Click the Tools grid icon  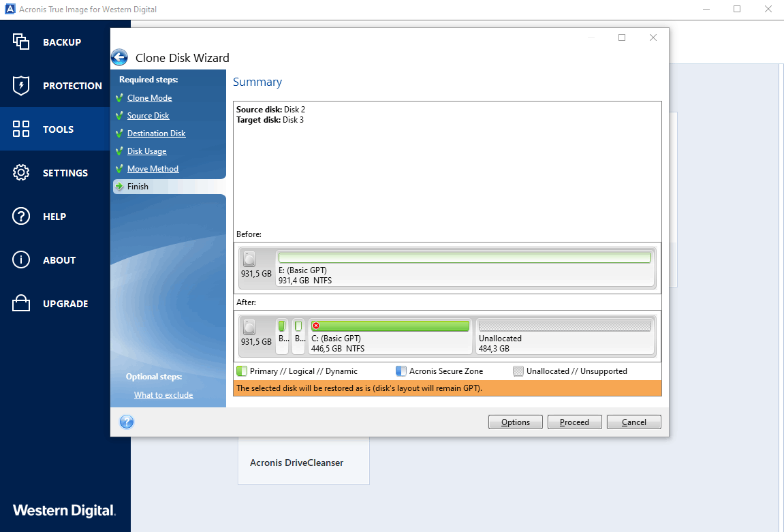coord(21,129)
